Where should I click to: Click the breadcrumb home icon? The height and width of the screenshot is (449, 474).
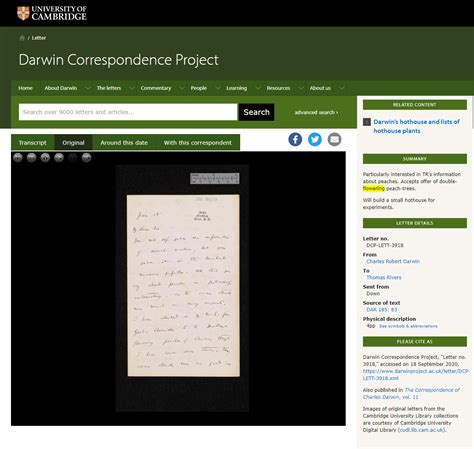coord(22,38)
